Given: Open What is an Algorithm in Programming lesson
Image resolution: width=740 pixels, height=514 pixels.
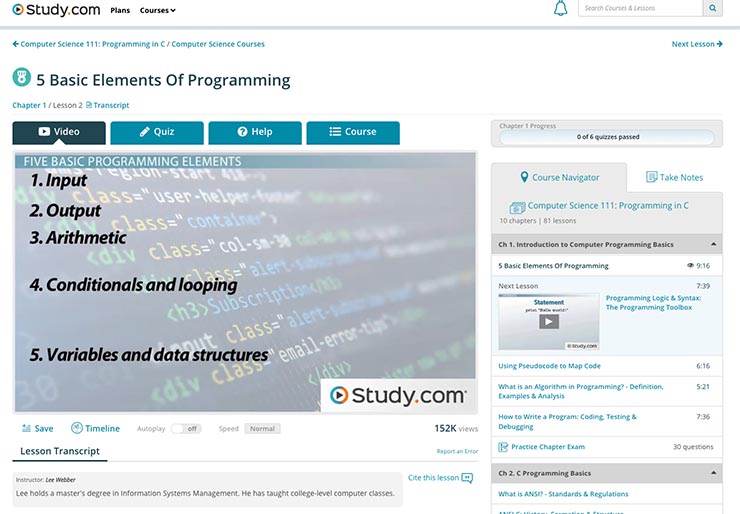Looking at the screenshot, I should point(580,391).
